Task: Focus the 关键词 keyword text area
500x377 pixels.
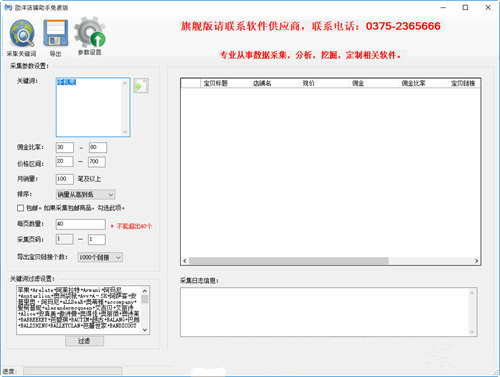Action: pyautogui.click(x=93, y=107)
